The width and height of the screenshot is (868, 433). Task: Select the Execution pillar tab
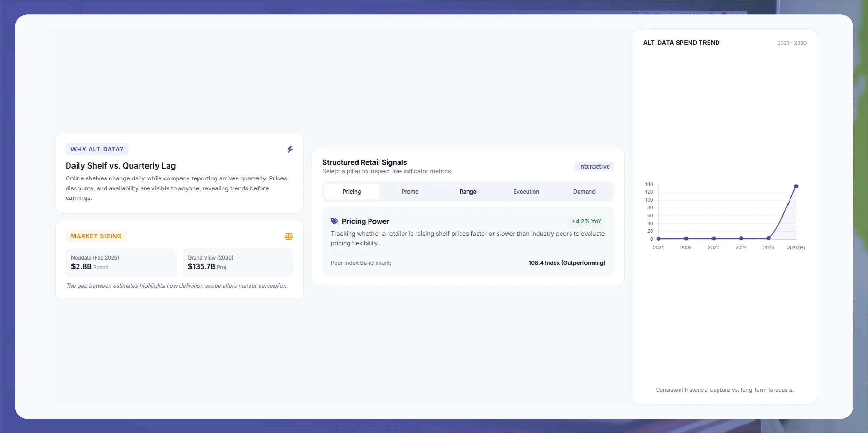[x=526, y=192]
